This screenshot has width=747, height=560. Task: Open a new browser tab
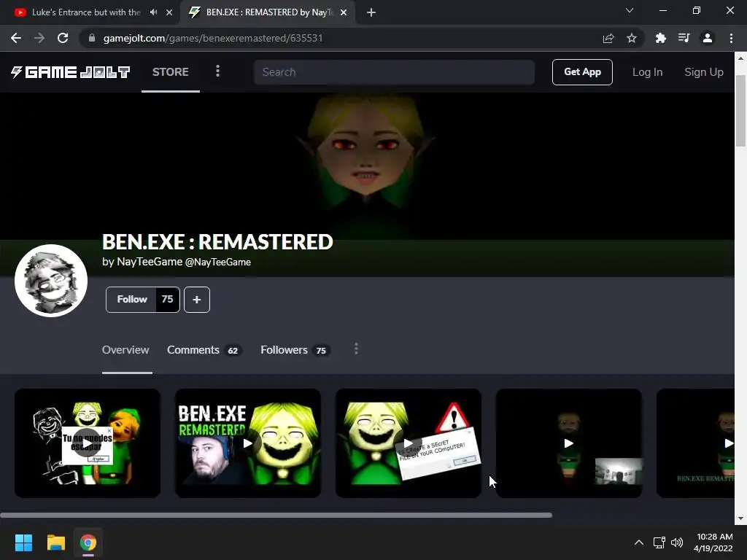click(x=371, y=12)
